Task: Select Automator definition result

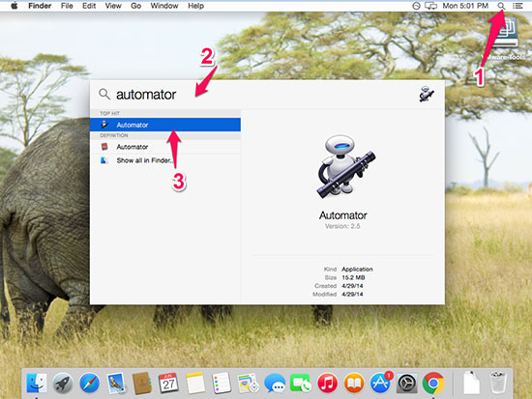Action: (x=165, y=147)
